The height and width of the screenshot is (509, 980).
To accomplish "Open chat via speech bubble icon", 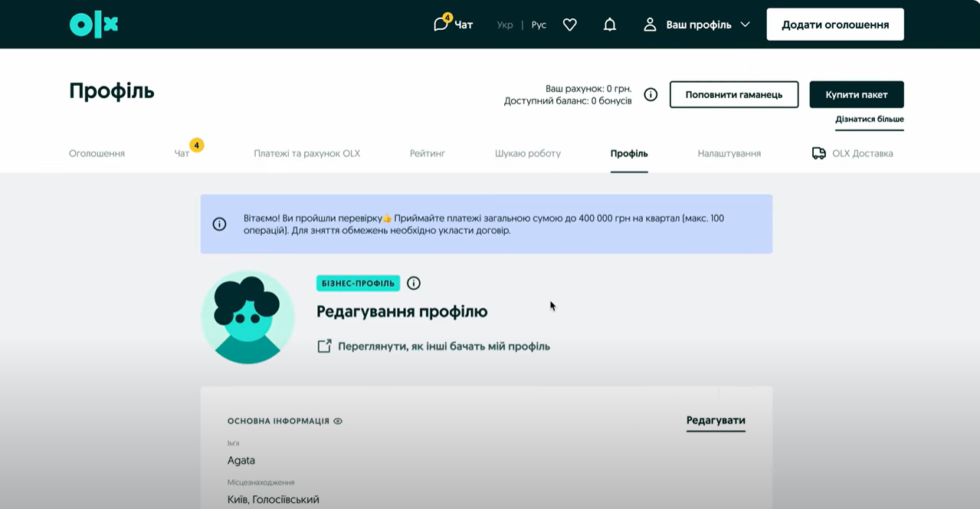I will [x=441, y=25].
